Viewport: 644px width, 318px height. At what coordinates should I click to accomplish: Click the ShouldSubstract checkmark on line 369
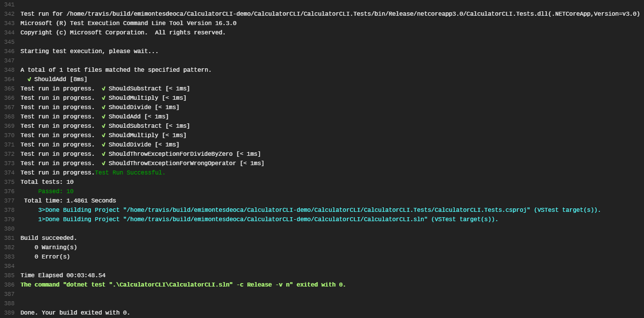104,126
